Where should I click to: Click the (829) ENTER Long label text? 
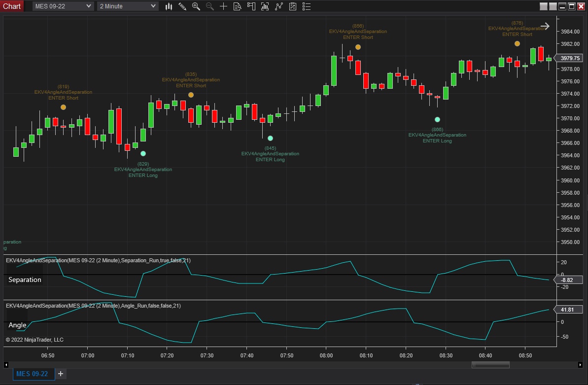pos(143,170)
